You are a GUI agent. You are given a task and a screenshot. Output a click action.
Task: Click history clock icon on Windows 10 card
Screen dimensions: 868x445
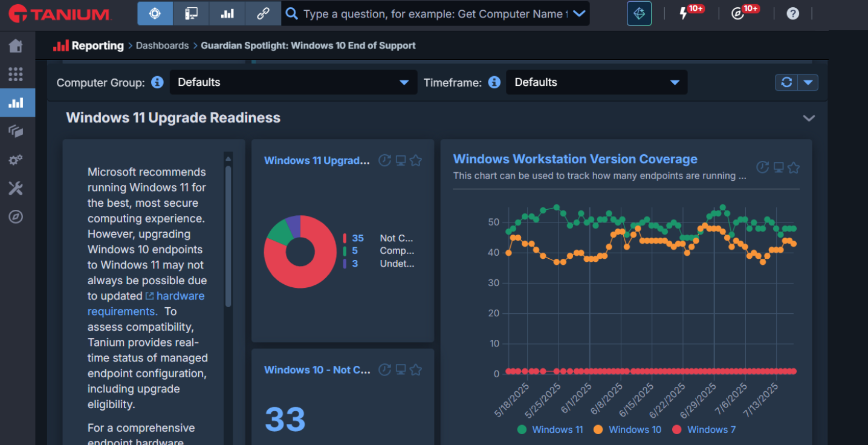pos(384,369)
